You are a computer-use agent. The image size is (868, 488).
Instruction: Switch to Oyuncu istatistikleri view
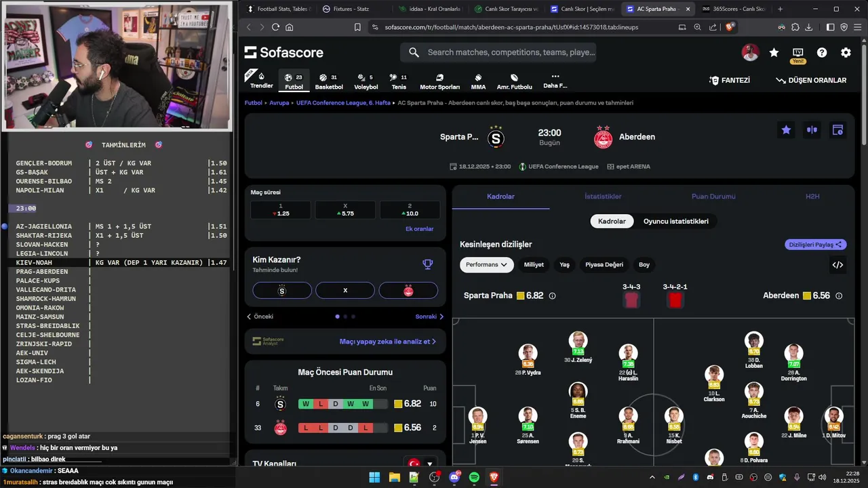[676, 221]
